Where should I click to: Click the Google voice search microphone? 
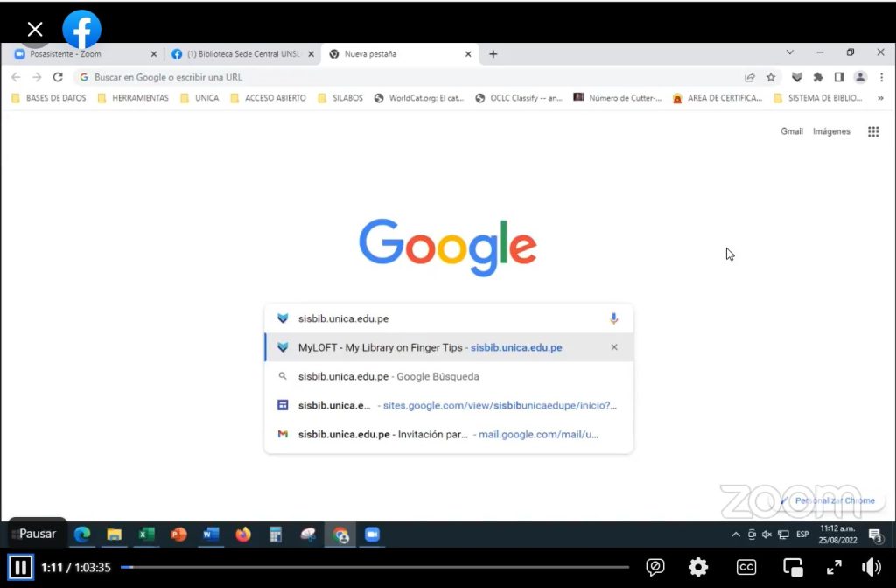click(613, 318)
